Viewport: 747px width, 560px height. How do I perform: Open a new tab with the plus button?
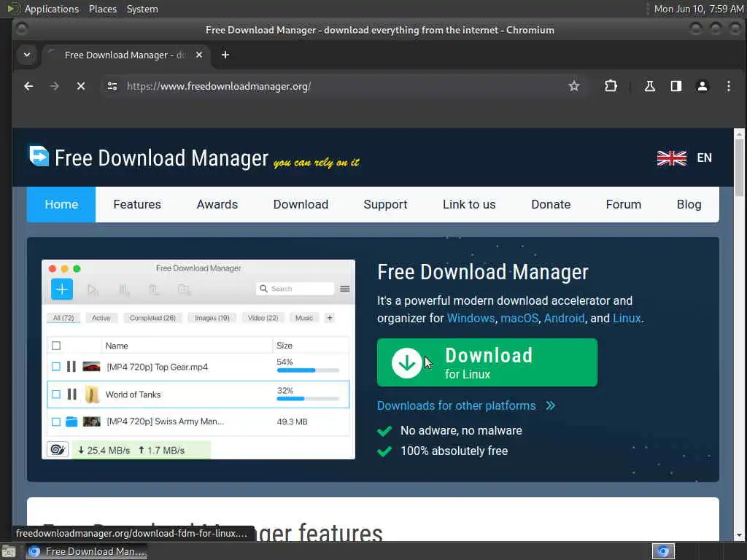225,55
